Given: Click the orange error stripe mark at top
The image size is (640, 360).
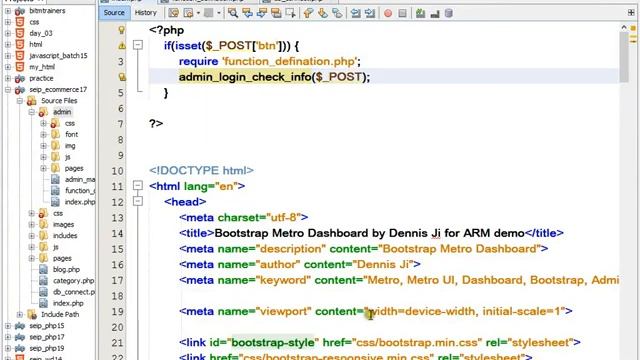Looking at the screenshot, I should click(633, 28).
